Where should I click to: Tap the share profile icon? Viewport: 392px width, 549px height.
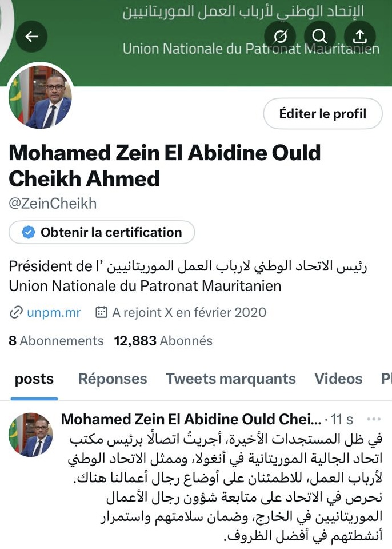[x=359, y=37]
